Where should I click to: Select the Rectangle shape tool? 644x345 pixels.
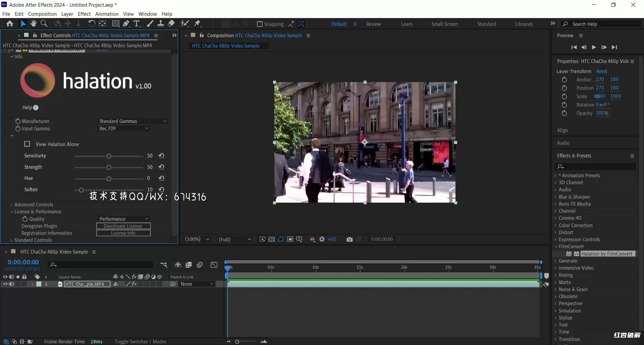[115, 23]
